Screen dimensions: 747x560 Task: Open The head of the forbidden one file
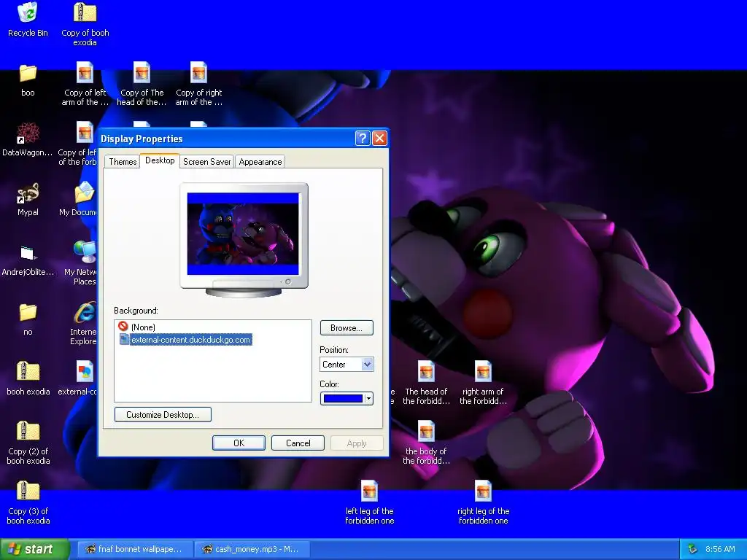click(426, 372)
